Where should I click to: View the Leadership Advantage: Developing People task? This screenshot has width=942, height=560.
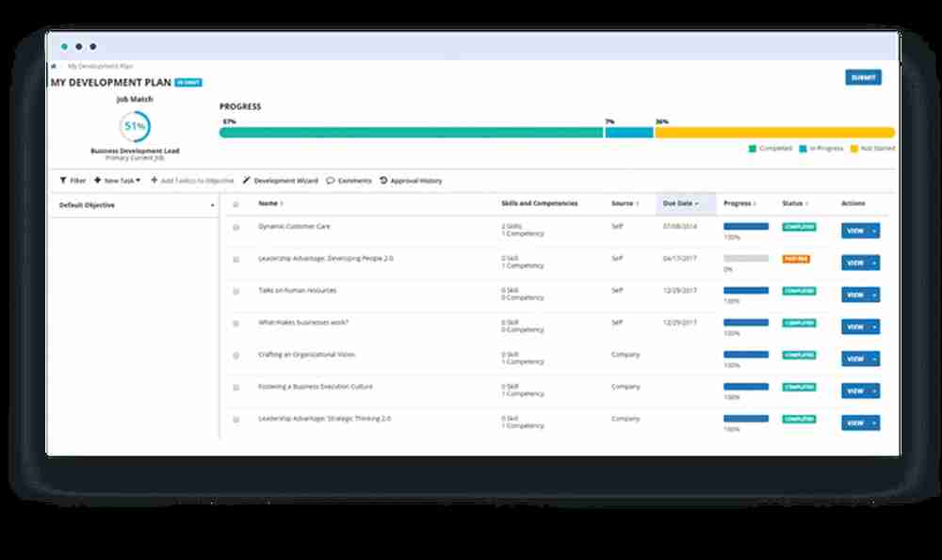(x=854, y=263)
